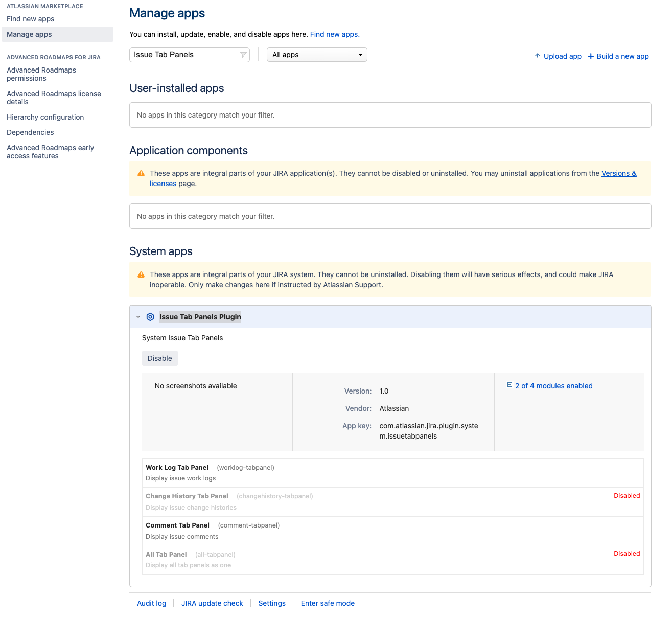This screenshot has width=672, height=619.
Task: Click Disabled status on Change History row
Action: tap(627, 496)
